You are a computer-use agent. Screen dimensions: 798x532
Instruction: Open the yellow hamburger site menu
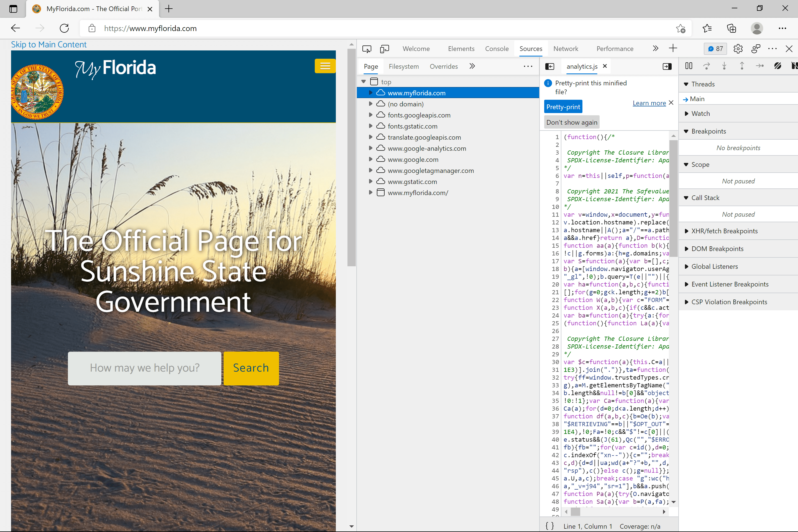(x=325, y=66)
